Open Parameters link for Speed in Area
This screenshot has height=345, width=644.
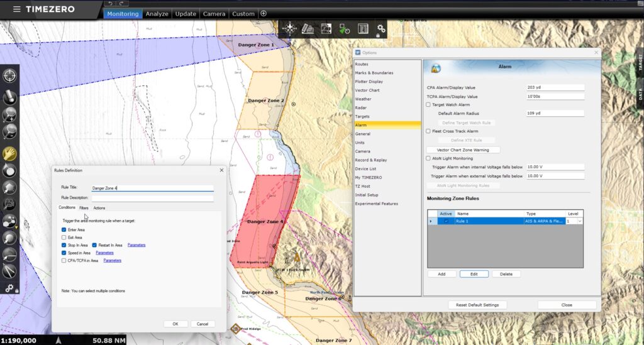[105, 253]
